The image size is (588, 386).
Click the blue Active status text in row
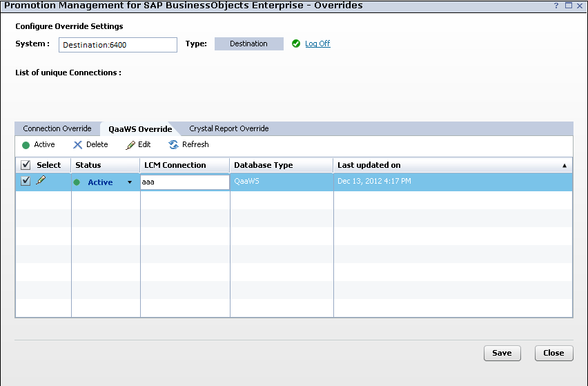coord(100,182)
